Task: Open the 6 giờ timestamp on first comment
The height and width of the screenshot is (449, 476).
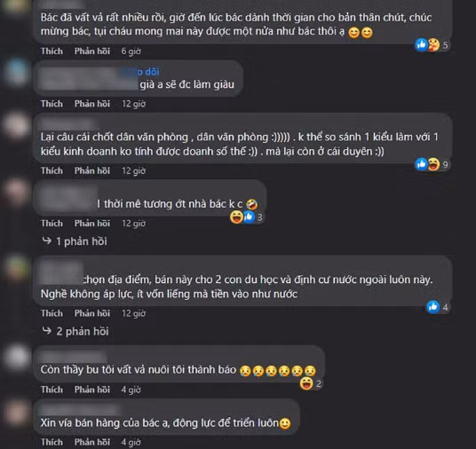Action: click(x=131, y=51)
